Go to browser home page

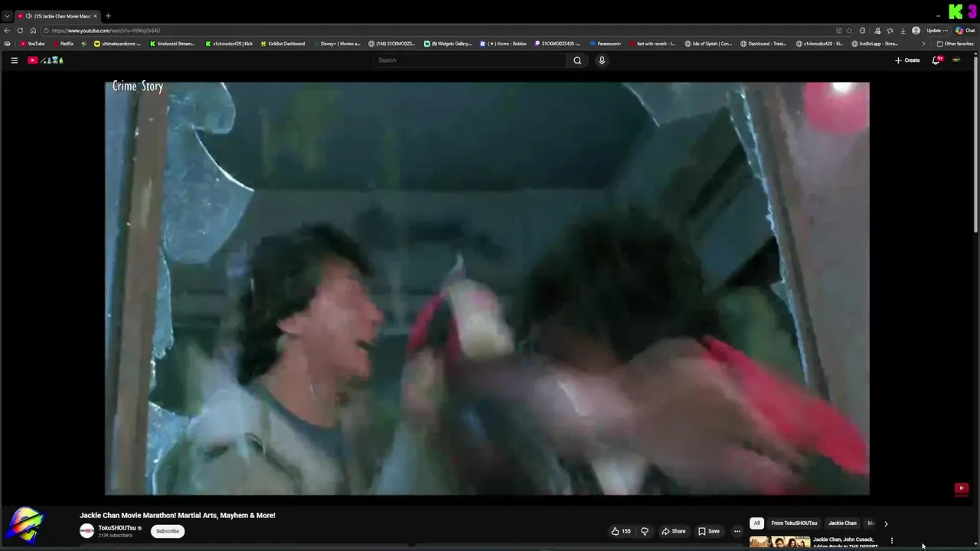point(33,31)
